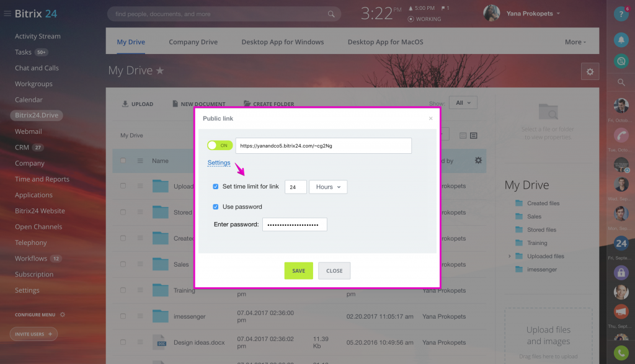Click the Settings link in Public link dialog

(219, 162)
